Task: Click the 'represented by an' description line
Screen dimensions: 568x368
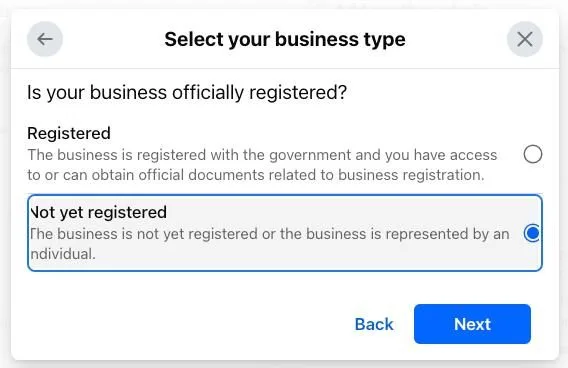Action: pyautogui.click(x=270, y=234)
